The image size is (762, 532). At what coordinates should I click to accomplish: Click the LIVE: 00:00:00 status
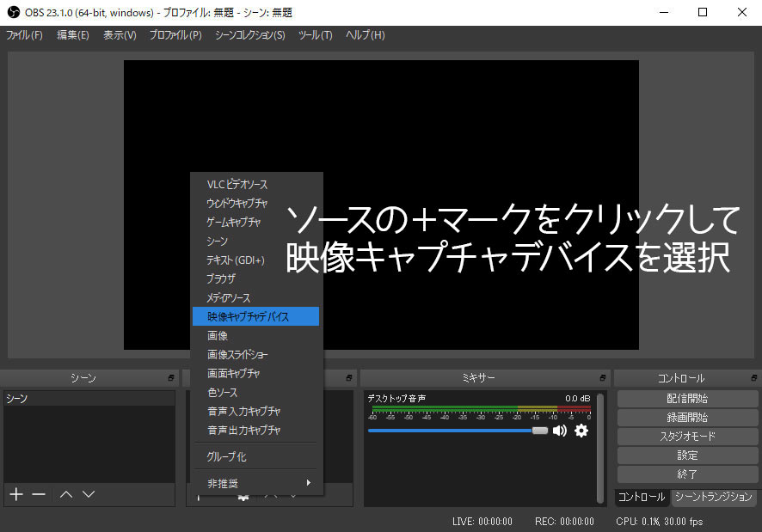coord(482,522)
